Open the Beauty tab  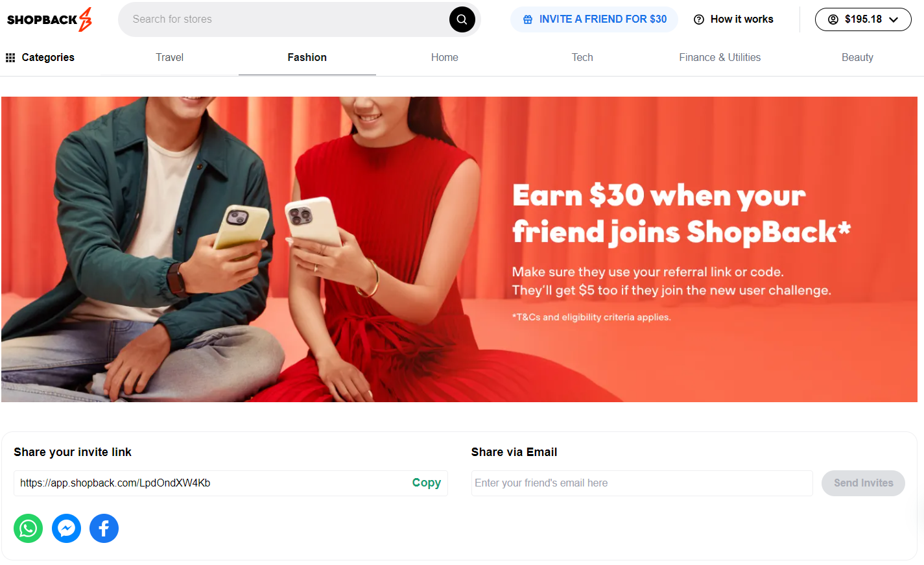(857, 58)
